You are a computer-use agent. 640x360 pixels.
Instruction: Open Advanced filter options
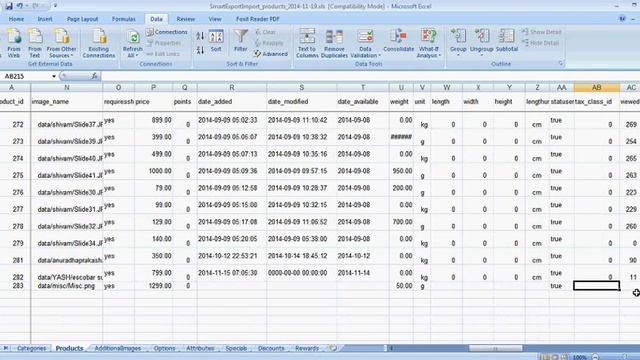[x=271, y=53]
